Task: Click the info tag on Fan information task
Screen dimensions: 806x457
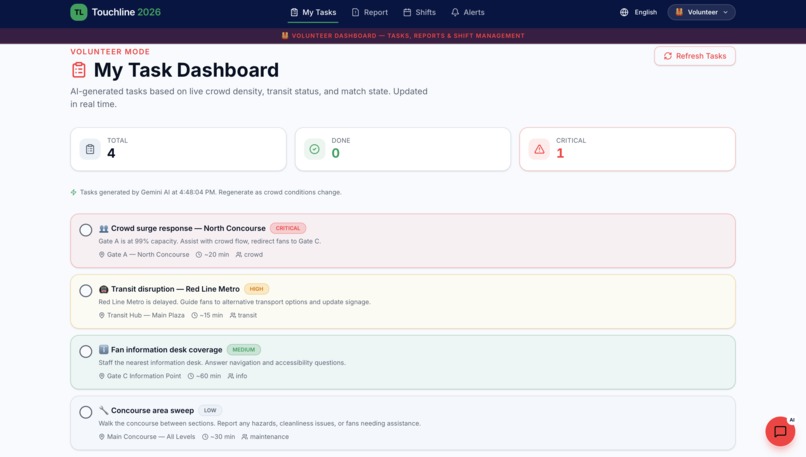Action: 237,376
